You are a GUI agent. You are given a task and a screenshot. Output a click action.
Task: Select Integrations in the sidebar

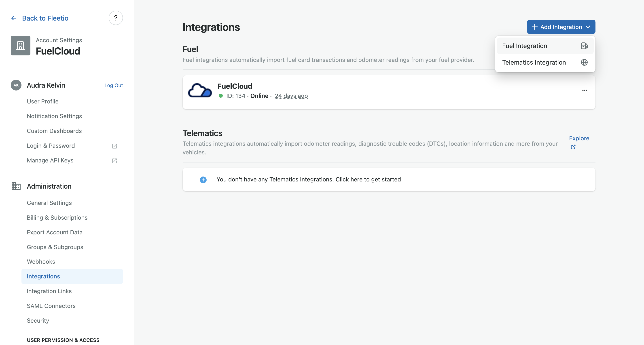pos(72,276)
